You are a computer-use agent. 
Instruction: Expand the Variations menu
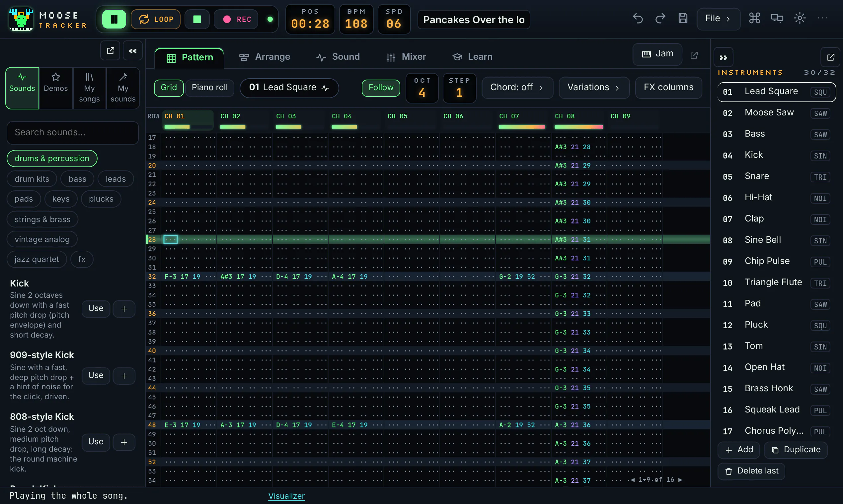click(594, 88)
